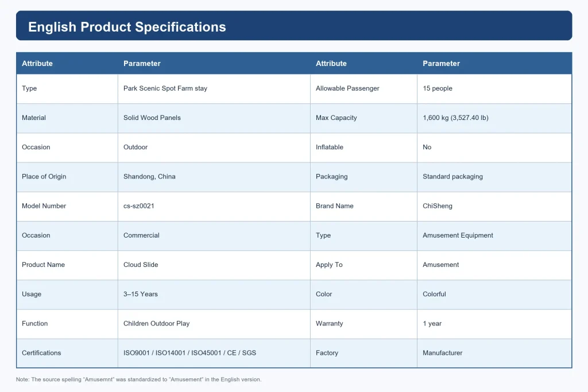The width and height of the screenshot is (588, 392).
Task: Click the Manufacturer factory cell
Action: [494, 353]
